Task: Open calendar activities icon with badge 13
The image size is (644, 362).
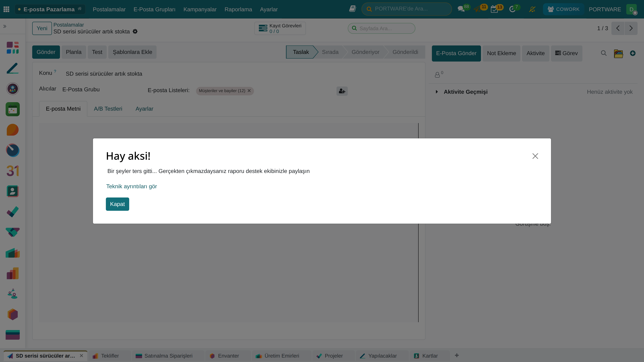Action: click(494, 9)
